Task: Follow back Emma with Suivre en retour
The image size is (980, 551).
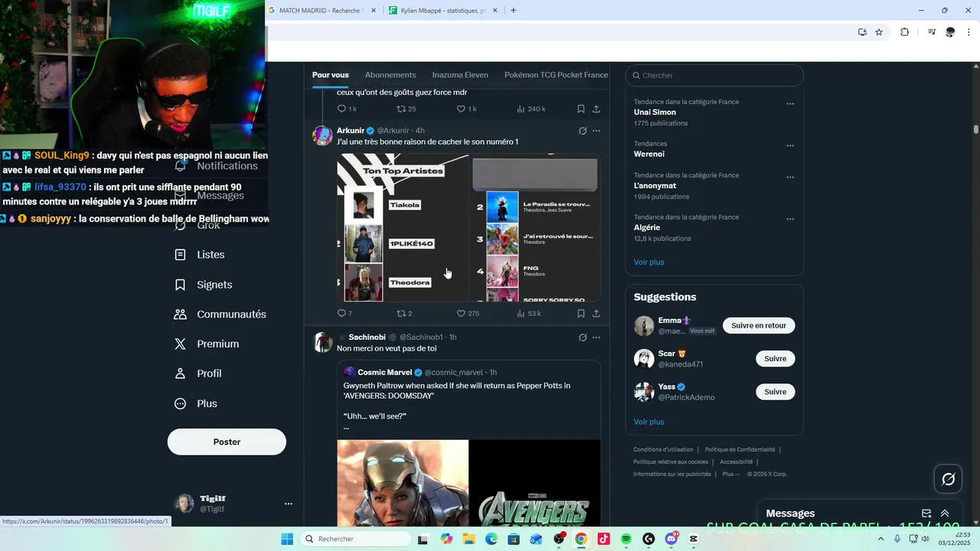Action: 759,325
